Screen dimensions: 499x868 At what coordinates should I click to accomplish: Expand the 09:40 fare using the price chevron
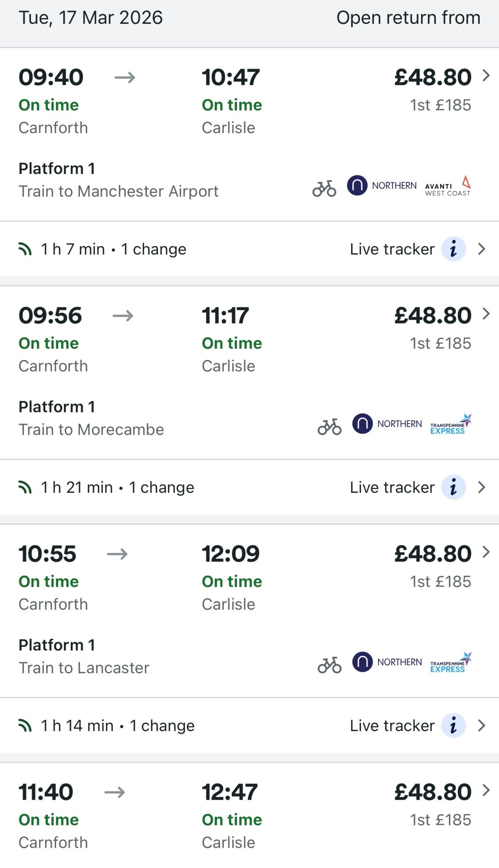(486, 76)
